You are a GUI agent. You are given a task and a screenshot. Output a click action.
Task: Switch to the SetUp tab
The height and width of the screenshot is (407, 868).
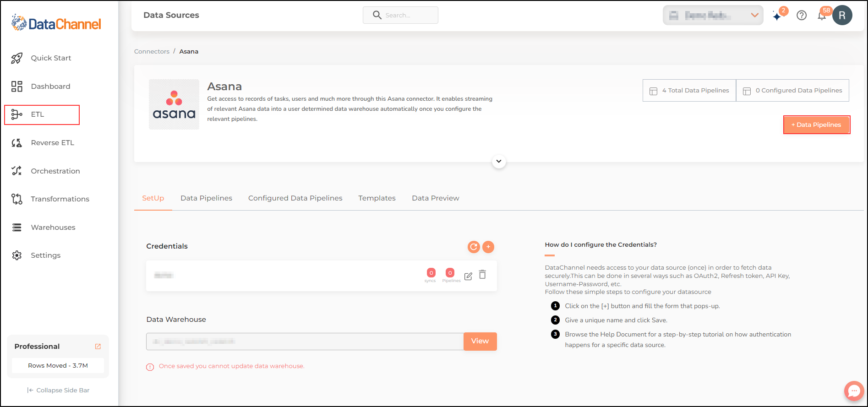(x=153, y=198)
